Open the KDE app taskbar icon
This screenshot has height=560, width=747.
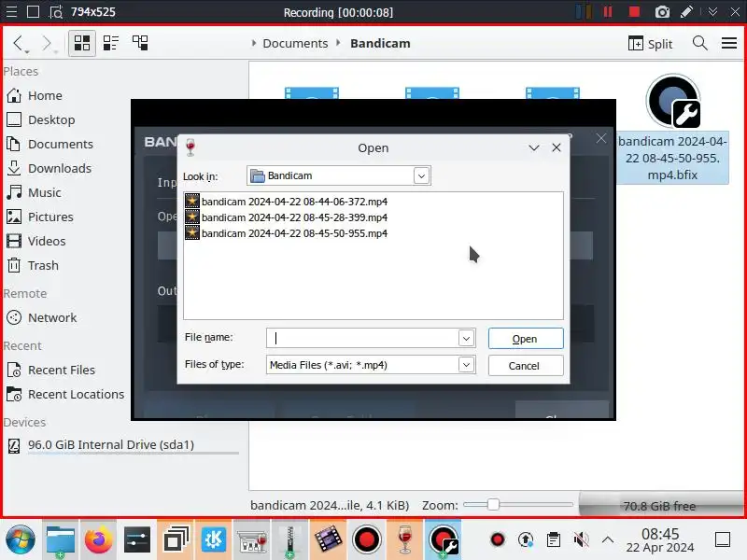tap(214, 540)
